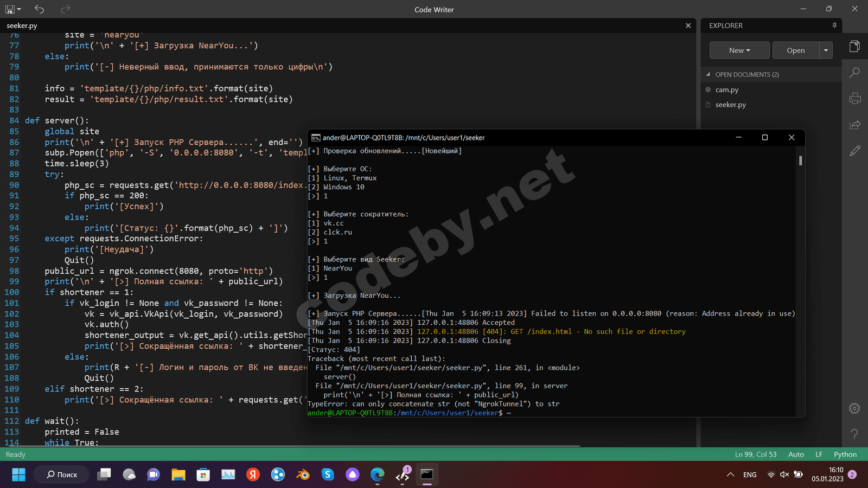Click the Print icon in the right sidebar

[854, 98]
